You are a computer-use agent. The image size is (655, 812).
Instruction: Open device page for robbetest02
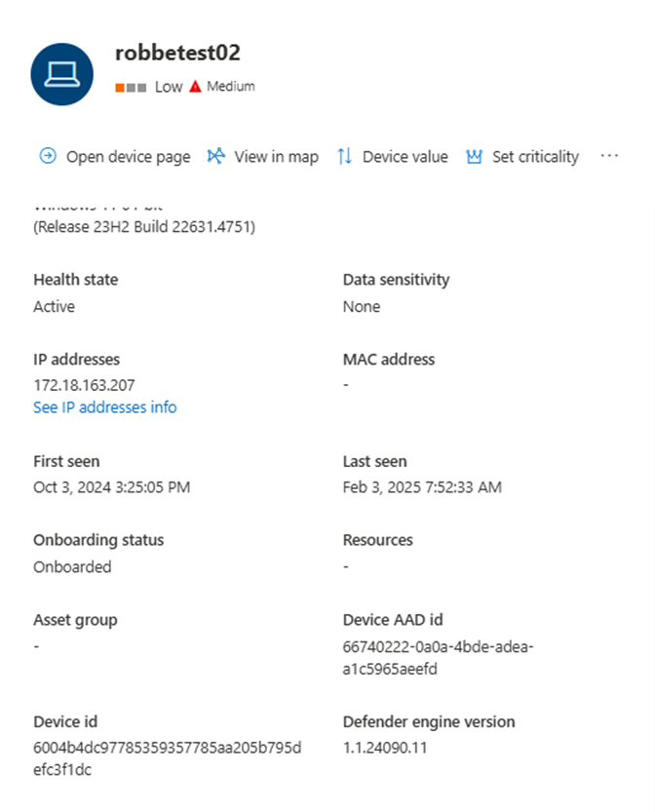[x=128, y=156]
